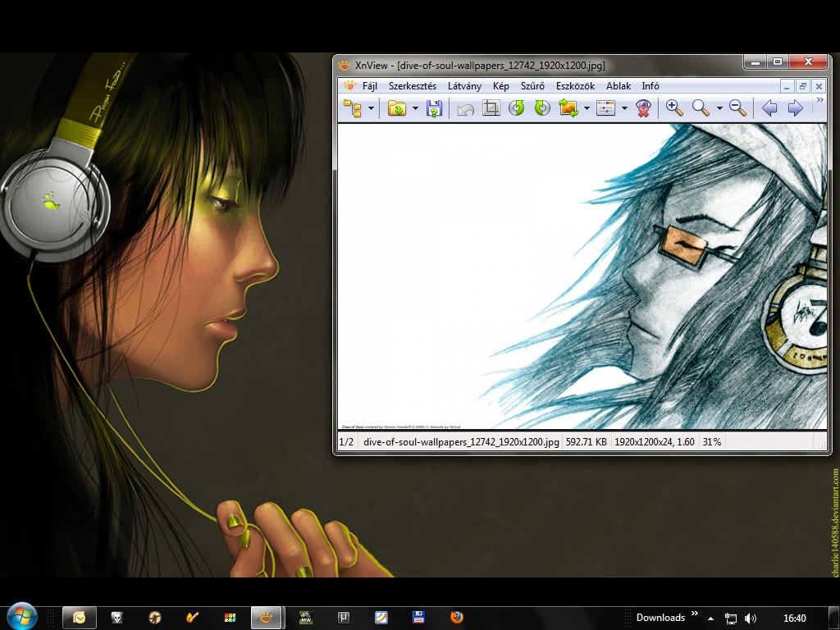
Task: Restore the inner document window
Action: (802, 85)
